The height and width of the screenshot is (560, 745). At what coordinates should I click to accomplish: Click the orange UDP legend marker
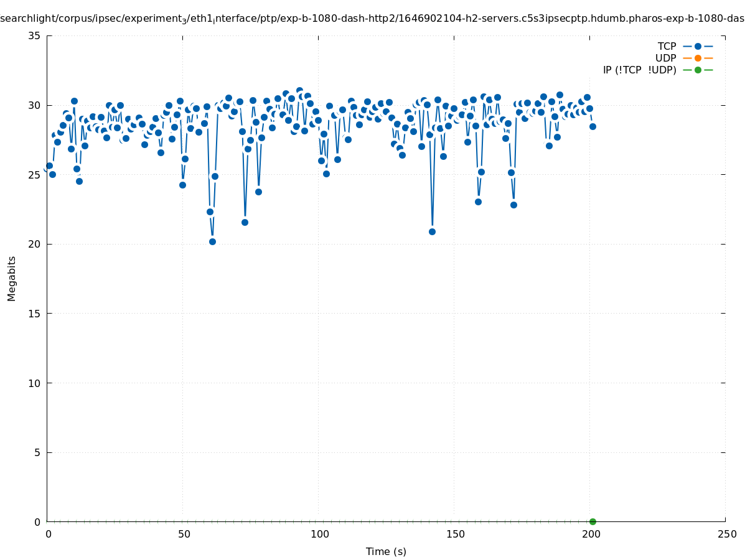698,58
